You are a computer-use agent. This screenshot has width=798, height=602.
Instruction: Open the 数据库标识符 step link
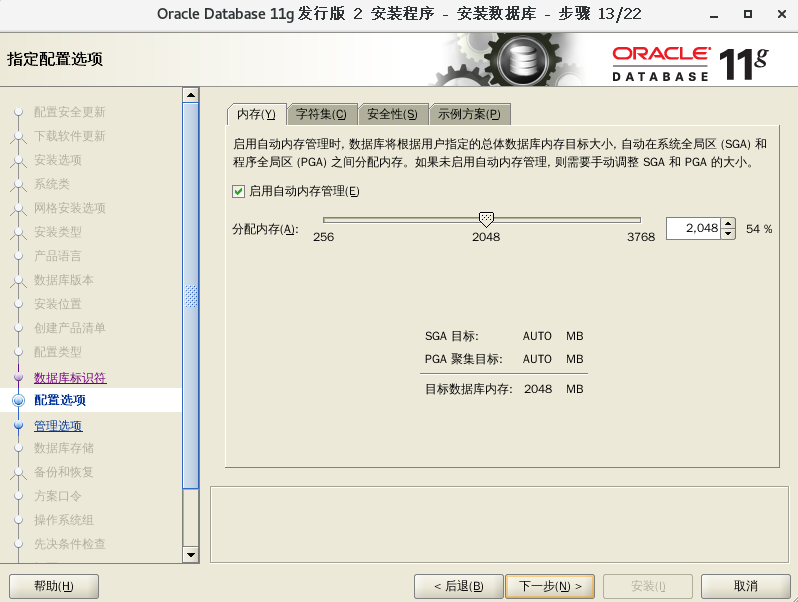point(70,378)
